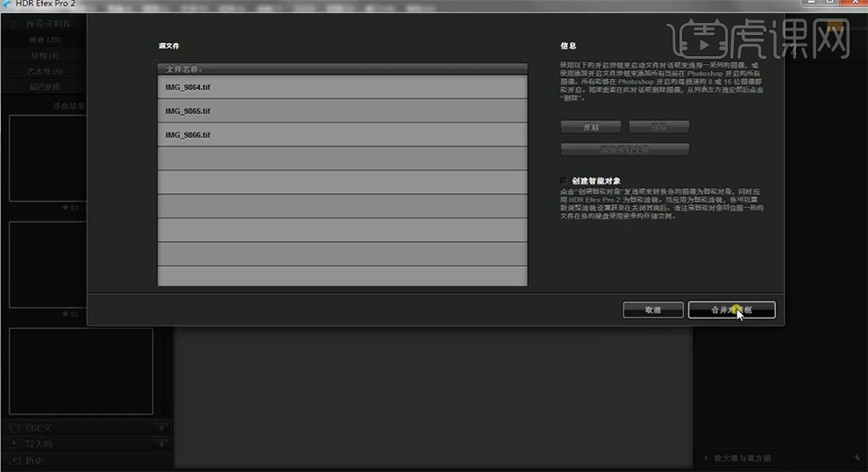Click the 移除 remove button
This screenshot has width=868, height=472.
(658, 127)
